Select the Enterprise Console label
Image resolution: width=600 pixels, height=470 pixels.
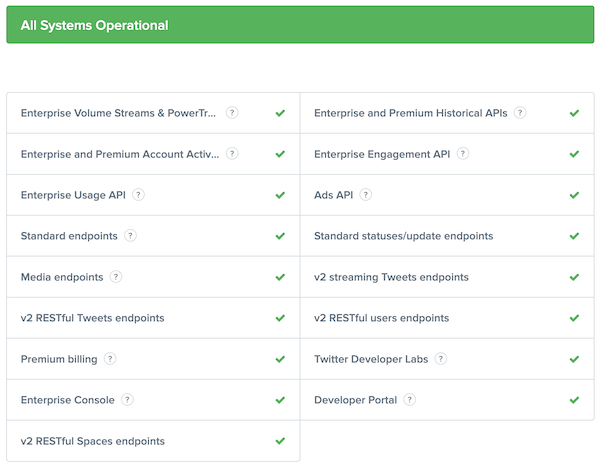click(x=67, y=400)
